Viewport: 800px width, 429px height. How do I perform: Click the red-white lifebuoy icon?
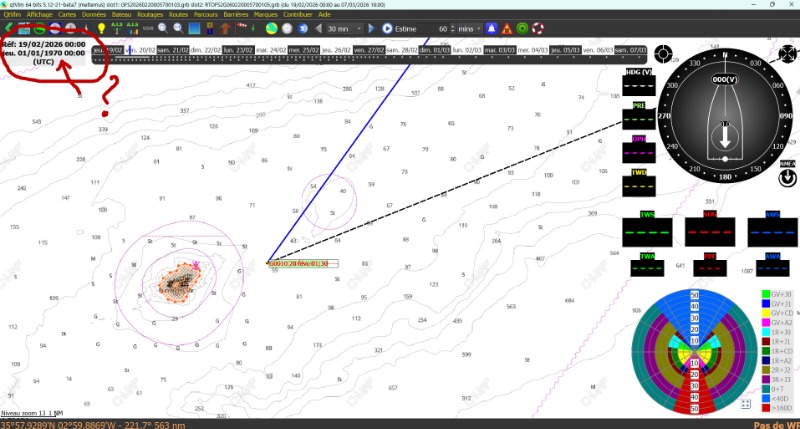[x=536, y=28]
